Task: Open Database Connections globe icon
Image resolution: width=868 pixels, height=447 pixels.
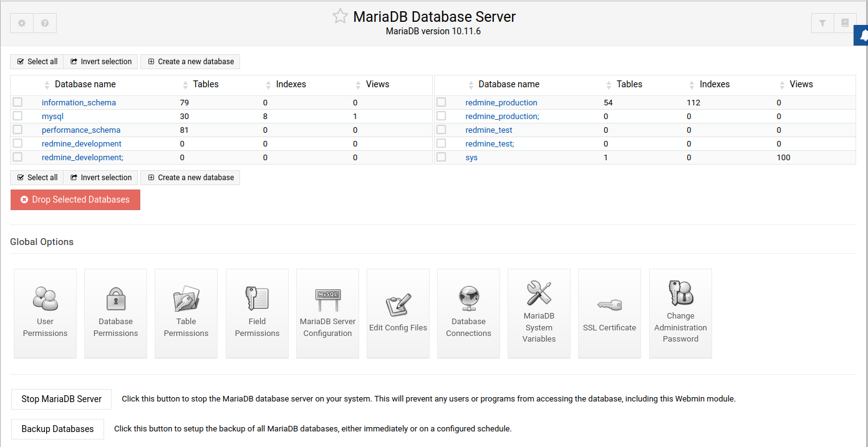Action: (468, 299)
